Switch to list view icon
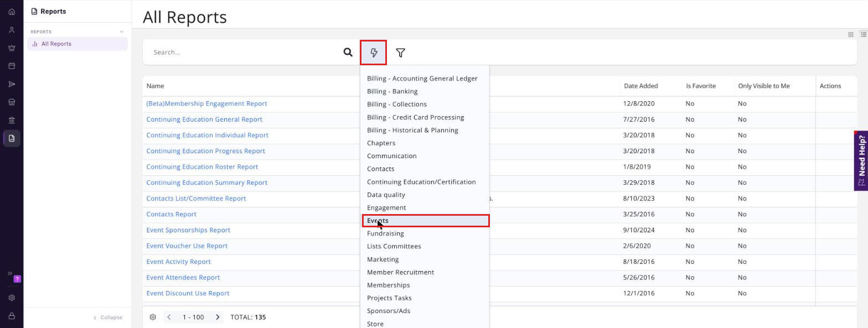The height and width of the screenshot is (328, 868). click(864, 34)
